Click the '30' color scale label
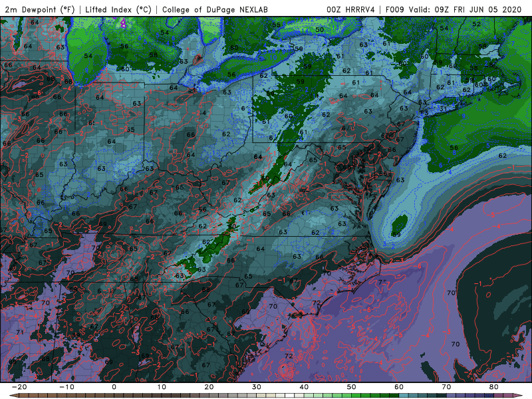 pos(257,387)
